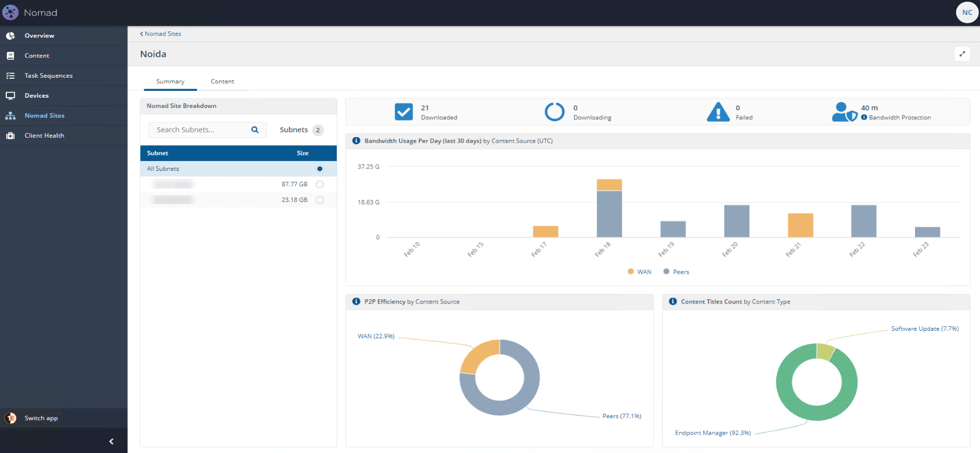Click the Feb 21 WAN bar

[x=800, y=225]
